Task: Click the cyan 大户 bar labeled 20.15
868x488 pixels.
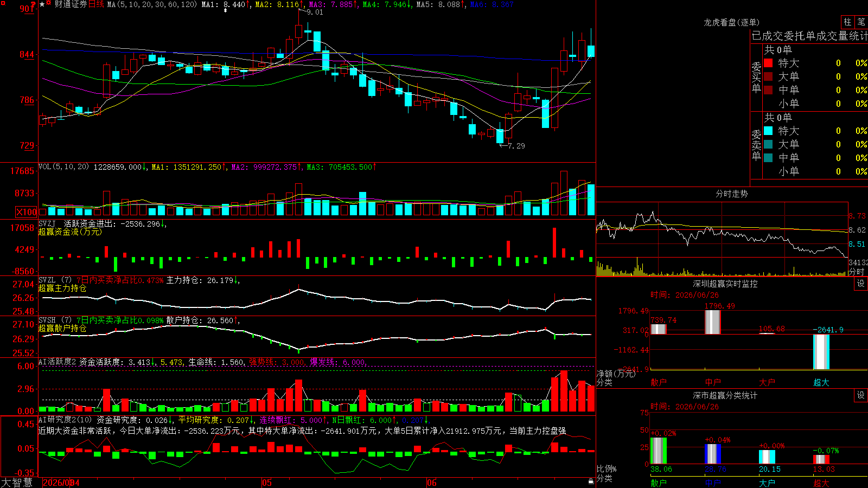Action: pyautogui.click(x=767, y=457)
